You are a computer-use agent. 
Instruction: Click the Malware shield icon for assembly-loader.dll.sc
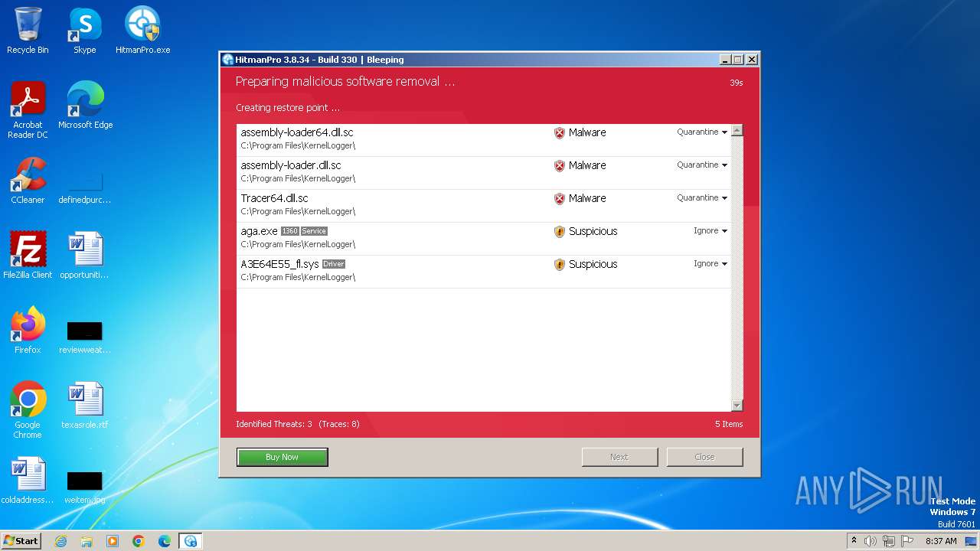[x=560, y=166]
